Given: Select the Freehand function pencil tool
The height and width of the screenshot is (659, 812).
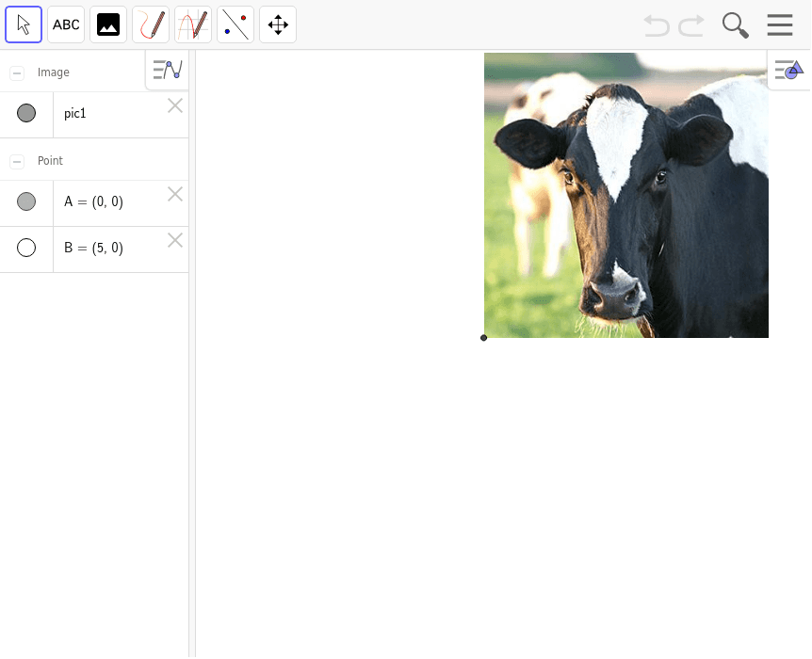Looking at the screenshot, I should [x=193, y=24].
